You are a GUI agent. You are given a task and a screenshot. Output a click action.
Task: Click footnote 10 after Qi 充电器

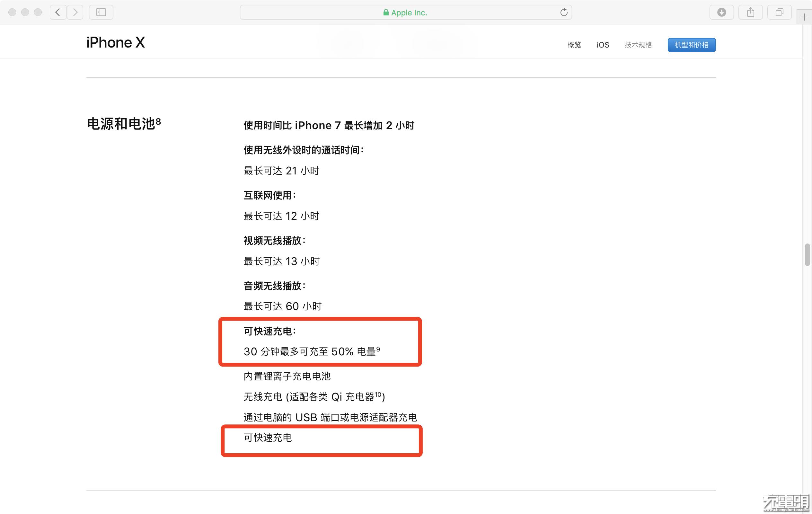(378, 394)
